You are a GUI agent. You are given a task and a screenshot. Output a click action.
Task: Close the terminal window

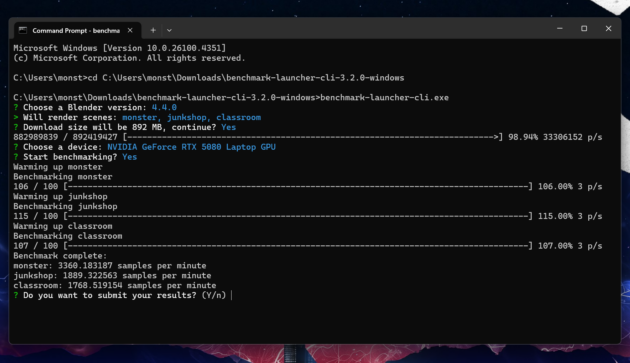tap(608, 29)
